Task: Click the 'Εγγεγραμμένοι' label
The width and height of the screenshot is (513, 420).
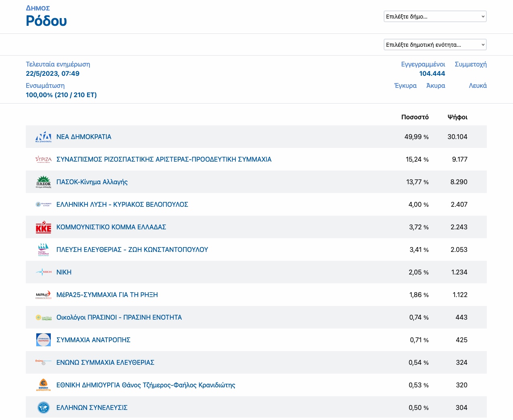Action: (x=423, y=64)
